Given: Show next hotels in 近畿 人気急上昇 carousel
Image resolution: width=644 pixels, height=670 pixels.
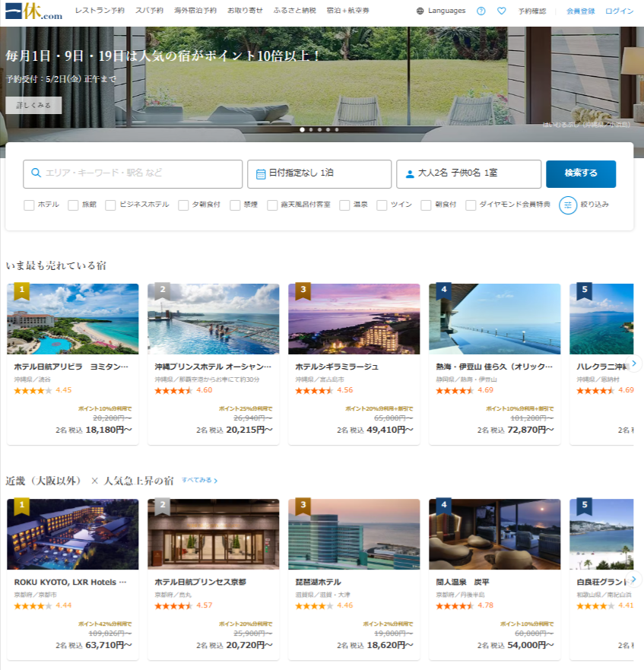Looking at the screenshot, I should pyautogui.click(x=634, y=579).
